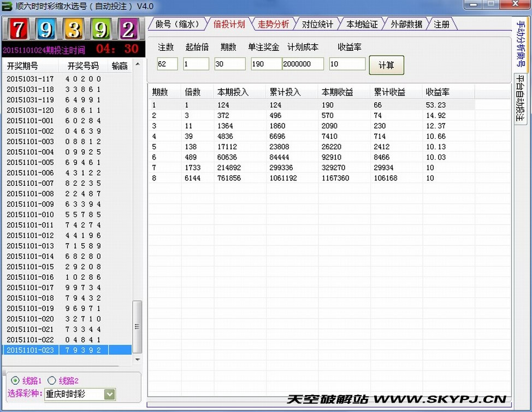Click the 累计收益 column header

coord(389,92)
